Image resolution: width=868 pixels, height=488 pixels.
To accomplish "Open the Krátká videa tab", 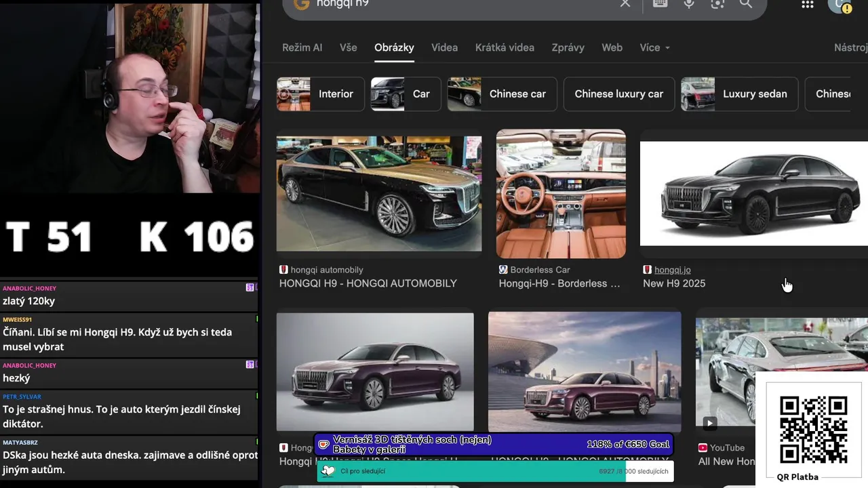I will tap(505, 47).
